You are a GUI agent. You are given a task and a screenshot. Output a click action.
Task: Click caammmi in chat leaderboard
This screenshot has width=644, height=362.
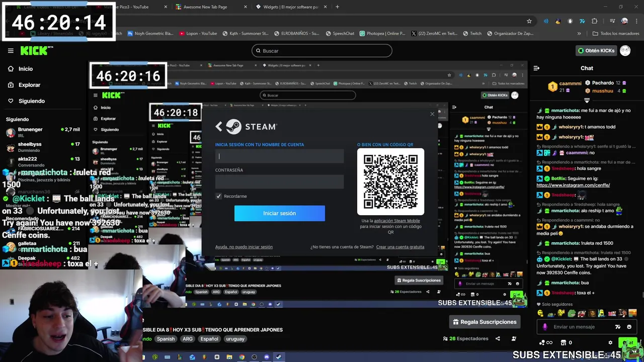tap(571, 83)
